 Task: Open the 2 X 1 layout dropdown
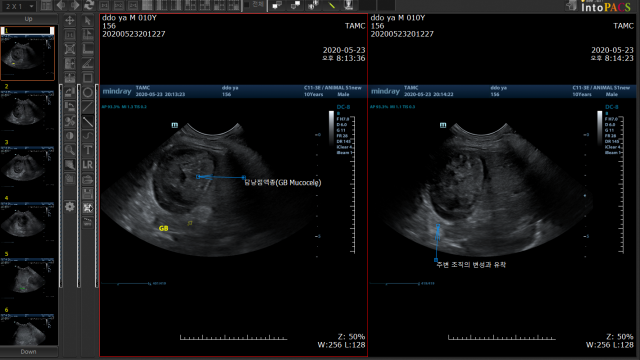pyautogui.click(x=19, y=6)
